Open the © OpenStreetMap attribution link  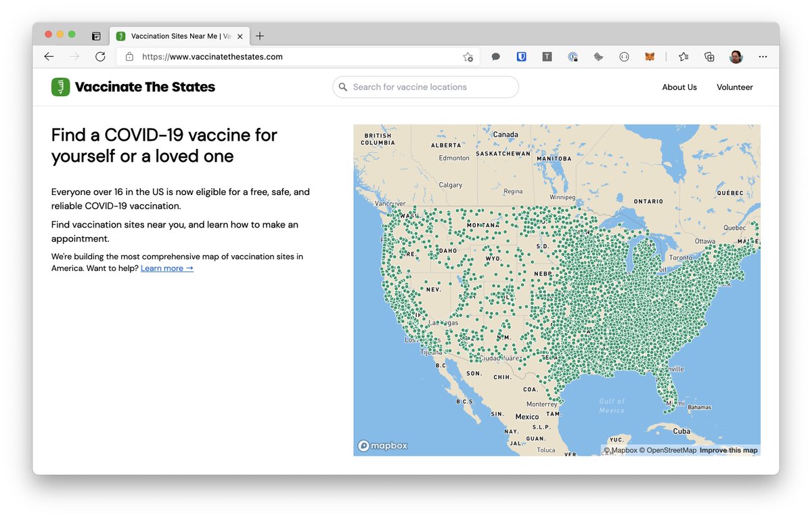point(668,450)
